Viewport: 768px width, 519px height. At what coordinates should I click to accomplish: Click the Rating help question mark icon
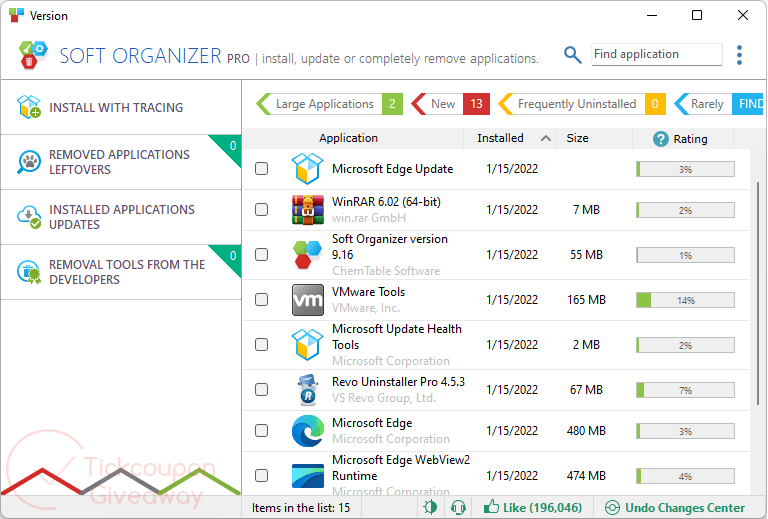[660, 139]
